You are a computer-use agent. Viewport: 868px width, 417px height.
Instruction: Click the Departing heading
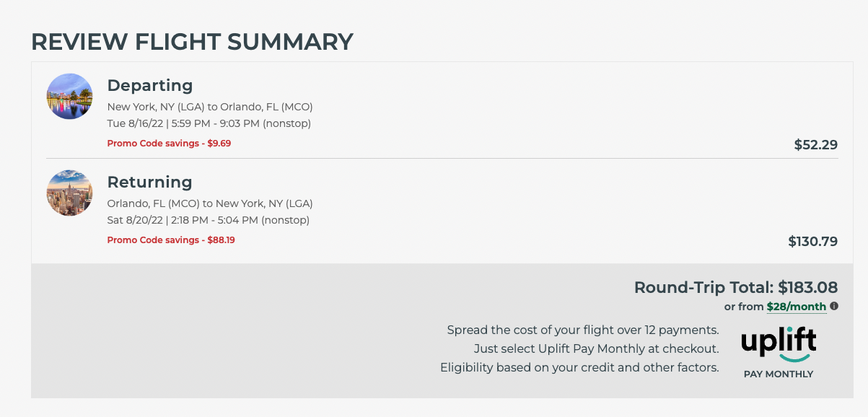(150, 85)
